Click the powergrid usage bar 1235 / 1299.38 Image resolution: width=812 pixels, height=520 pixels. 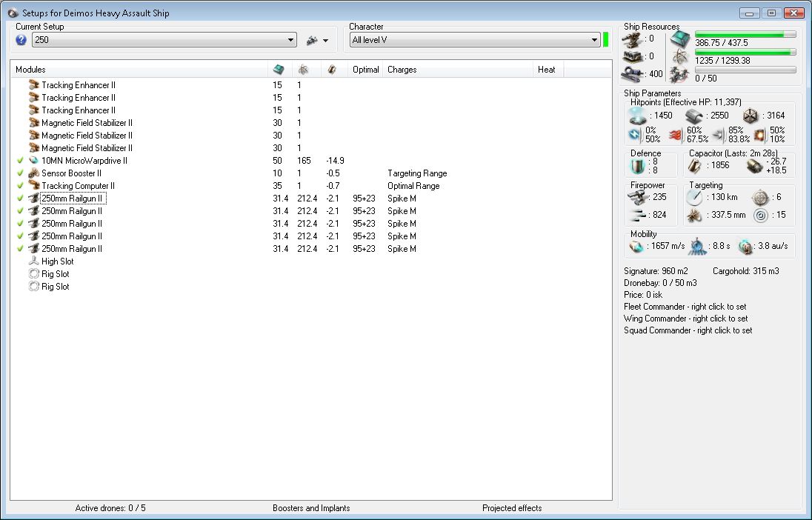tap(745, 52)
